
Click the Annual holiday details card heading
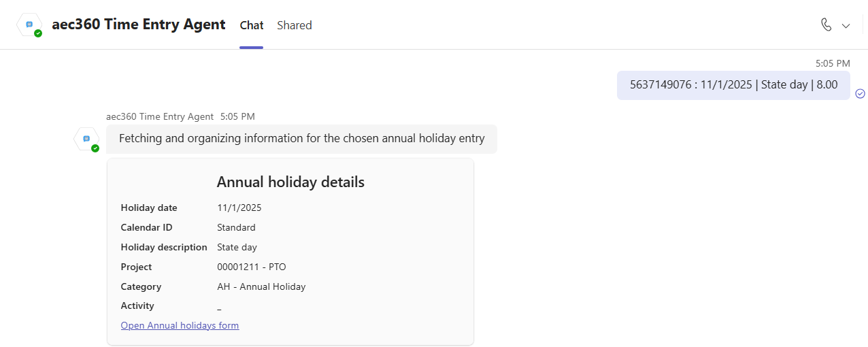(x=290, y=182)
